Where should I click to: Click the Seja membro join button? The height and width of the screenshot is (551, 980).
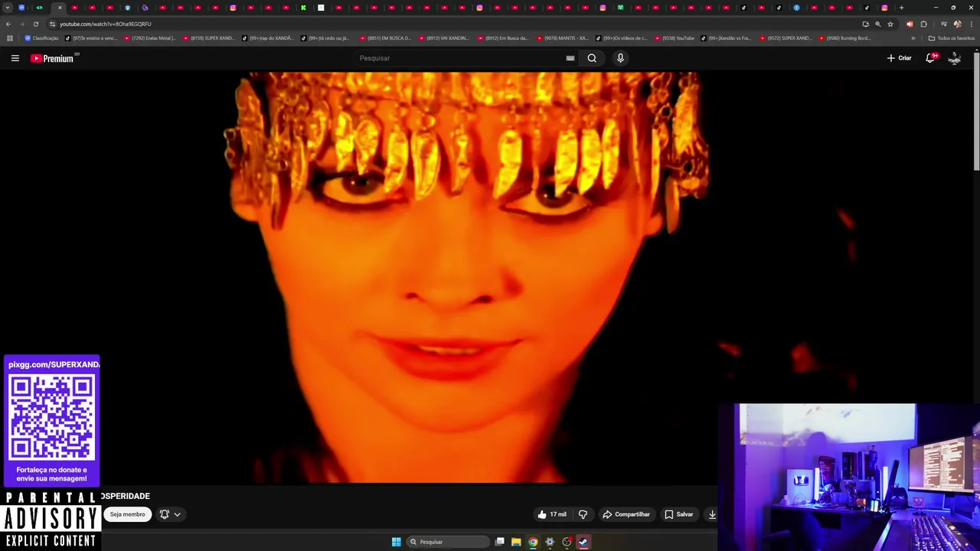coord(127,514)
